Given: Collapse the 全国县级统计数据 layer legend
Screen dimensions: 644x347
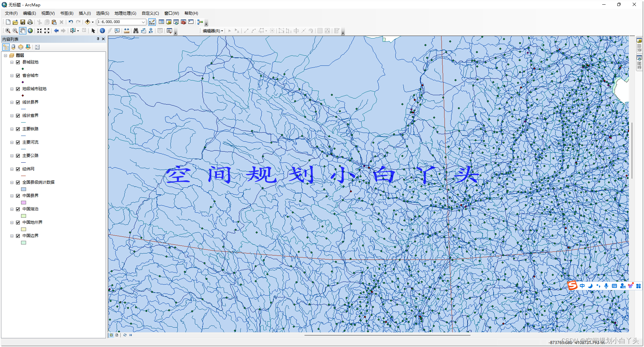Looking at the screenshot, I should point(12,182).
